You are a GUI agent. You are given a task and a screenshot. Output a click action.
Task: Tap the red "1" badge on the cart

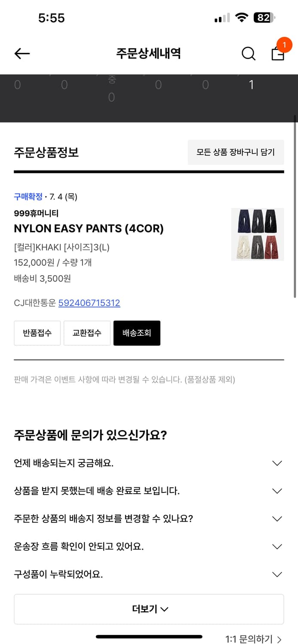(284, 44)
